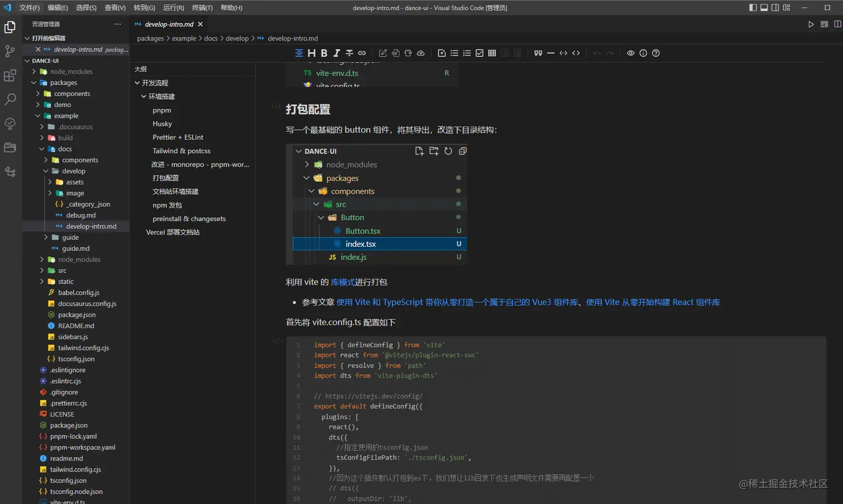Expand the guide folder

[46, 237]
